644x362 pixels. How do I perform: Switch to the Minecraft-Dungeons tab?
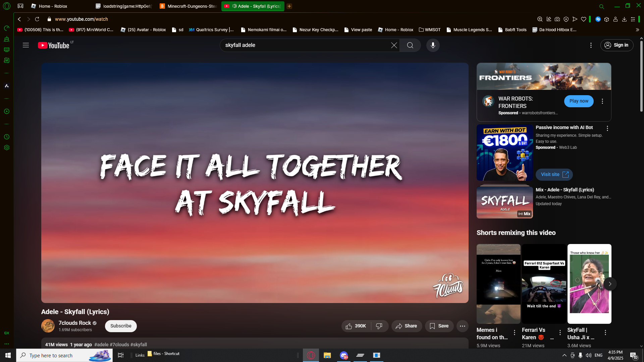tap(189, 6)
